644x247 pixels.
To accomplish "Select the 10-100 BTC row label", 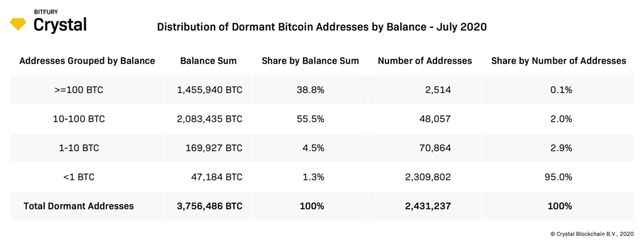I will 79,119.
